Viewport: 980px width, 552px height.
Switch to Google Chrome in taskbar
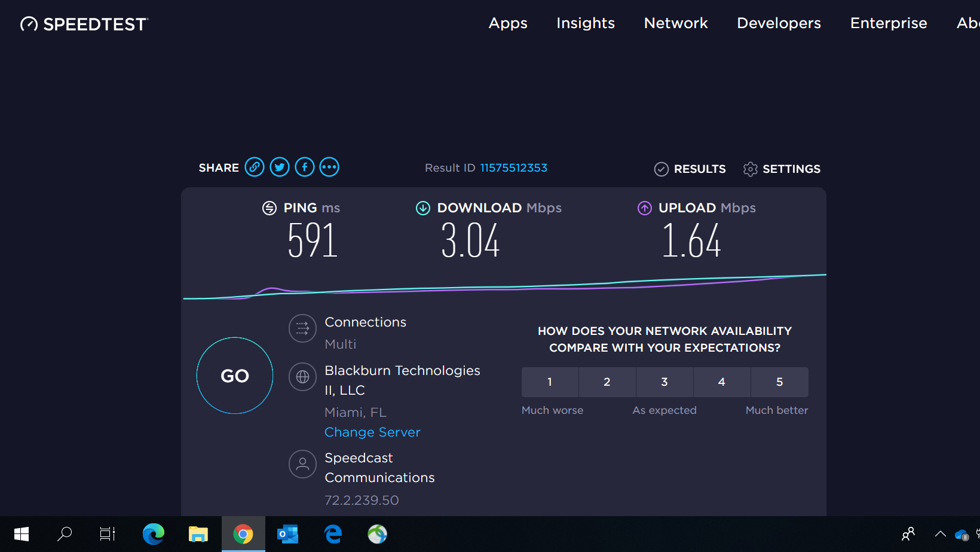coord(243,534)
